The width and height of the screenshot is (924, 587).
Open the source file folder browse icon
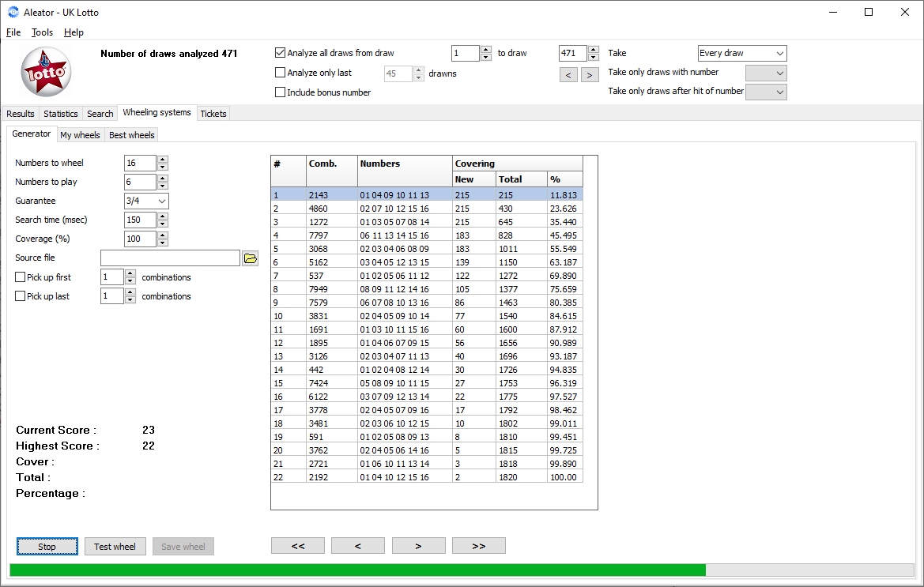251,258
